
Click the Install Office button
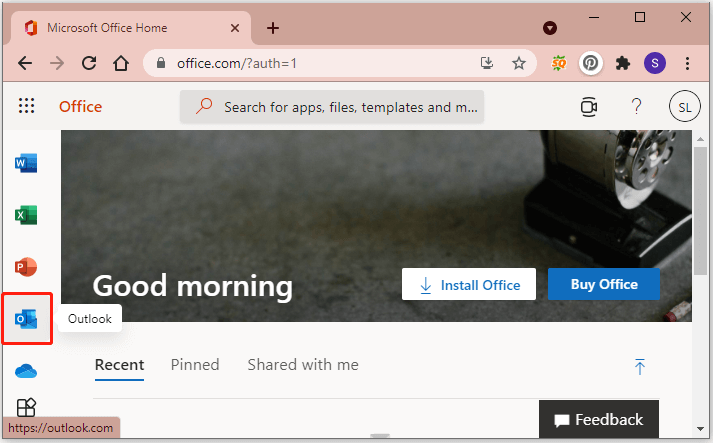469,284
